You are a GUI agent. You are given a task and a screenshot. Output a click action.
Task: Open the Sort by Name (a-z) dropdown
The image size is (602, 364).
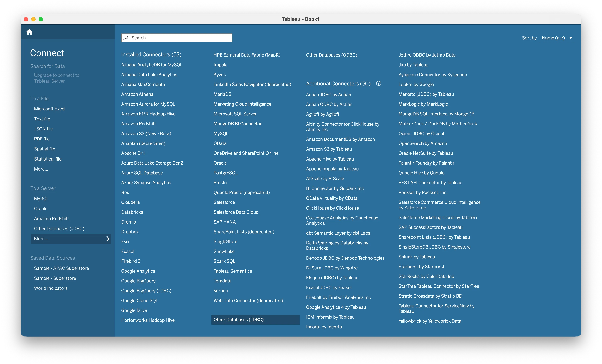[x=557, y=38]
